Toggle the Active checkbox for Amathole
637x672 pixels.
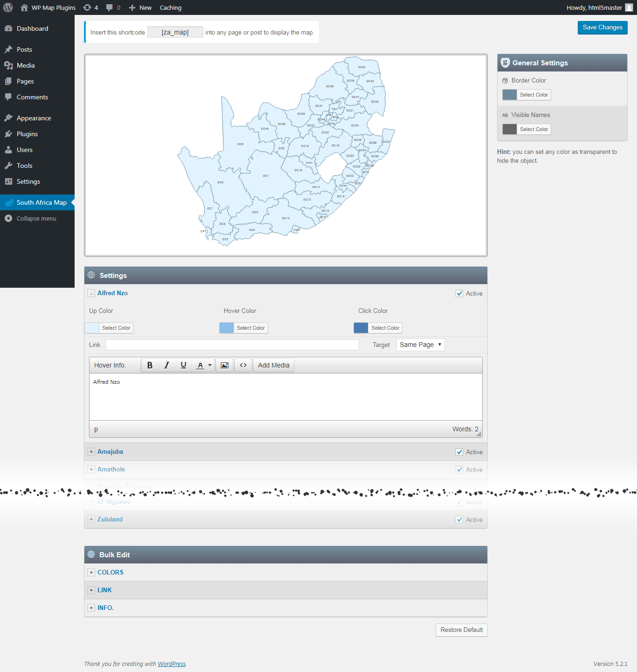[x=459, y=470]
